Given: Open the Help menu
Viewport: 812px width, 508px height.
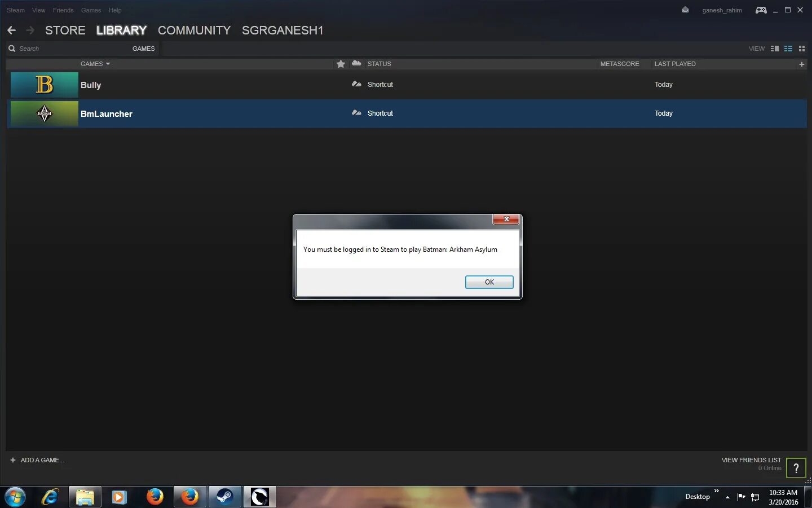Looking at the screenshot, I should [115, 10].
